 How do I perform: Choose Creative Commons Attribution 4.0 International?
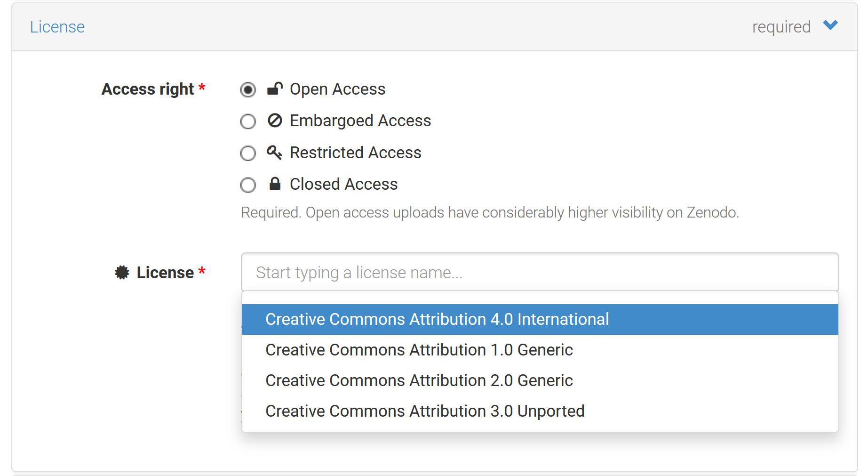pyautogui.click(x=437, y=319)
